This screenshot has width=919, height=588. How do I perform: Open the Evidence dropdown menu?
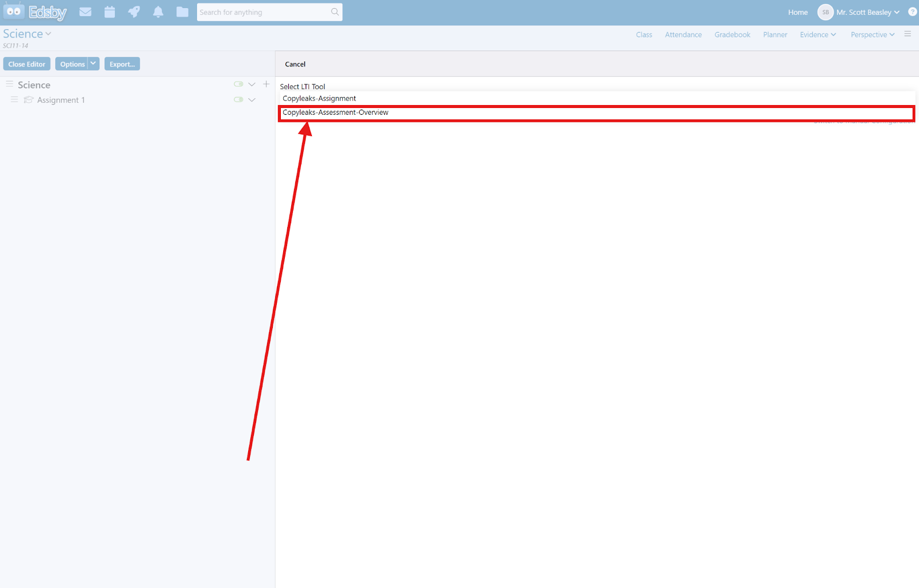(818, 34)
